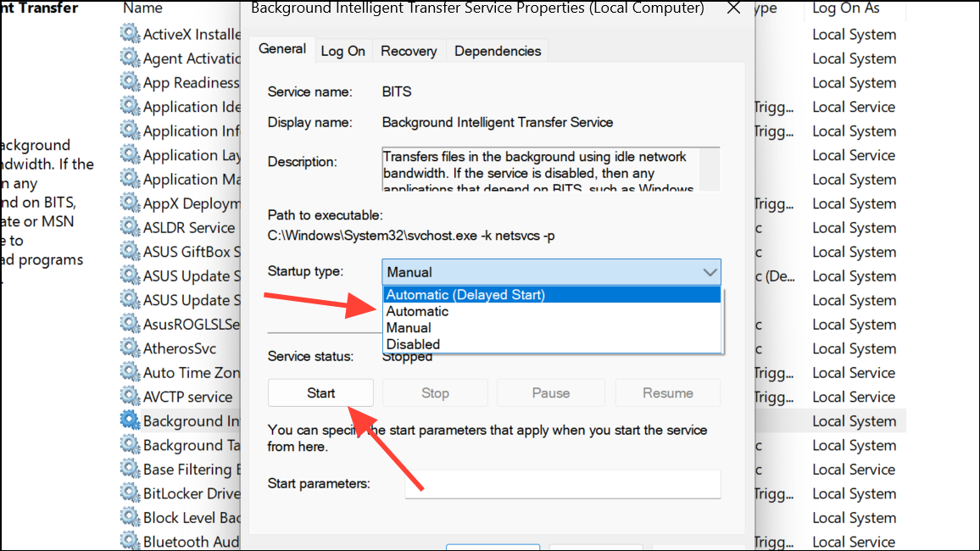The image size is (980, 551).
Task: Click the Description box scrollbar
Action: coord(710,169)
